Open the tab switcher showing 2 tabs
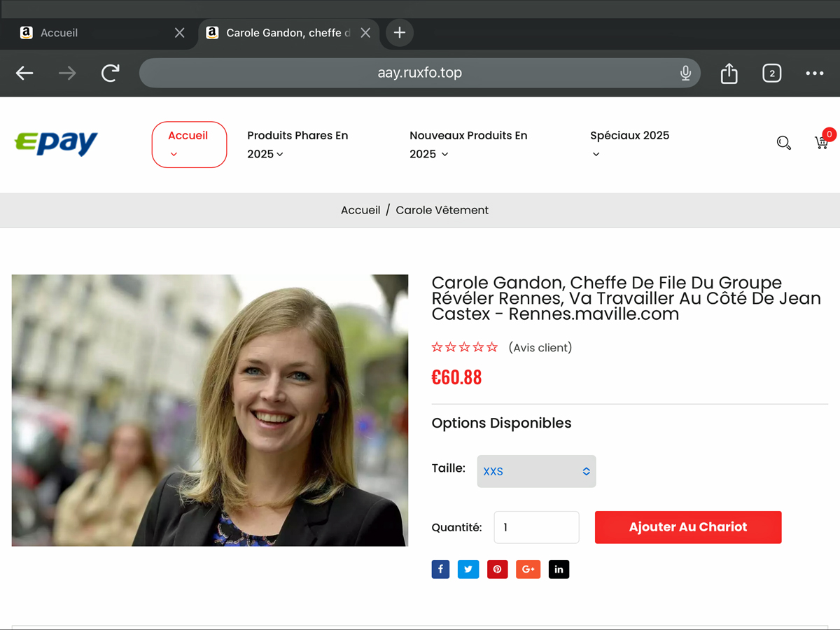Image resolution: width=840 pixels, height=630 pixels. 771,73
